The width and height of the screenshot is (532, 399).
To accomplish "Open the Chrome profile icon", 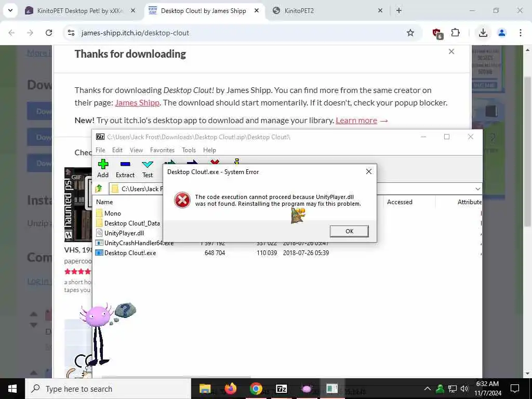I will pos(502,33).
